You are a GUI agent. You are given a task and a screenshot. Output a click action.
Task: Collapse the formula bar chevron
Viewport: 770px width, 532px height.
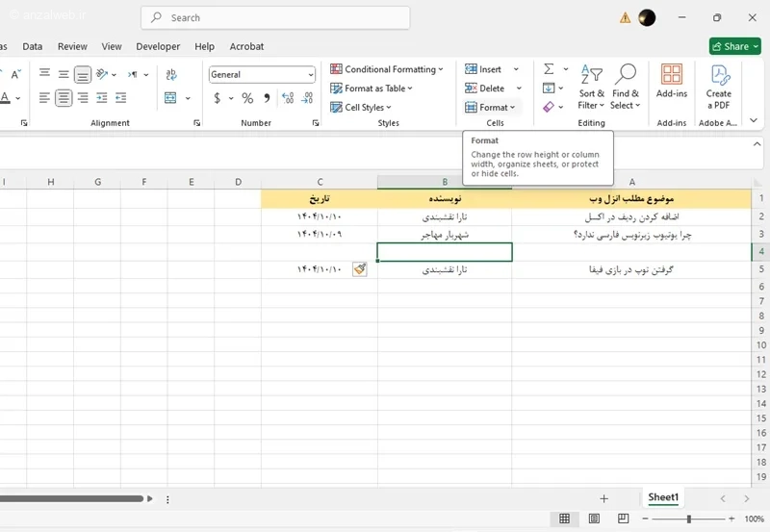[757, 143]
